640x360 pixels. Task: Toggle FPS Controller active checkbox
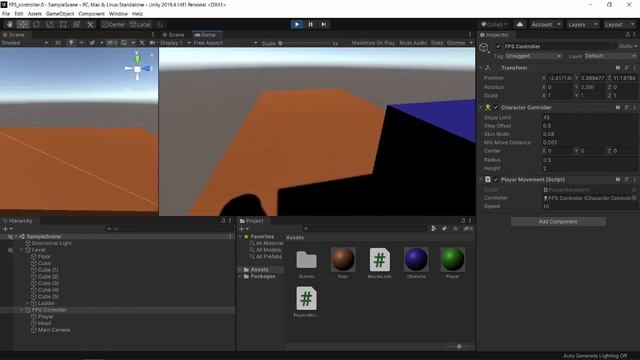coord(498,47)
